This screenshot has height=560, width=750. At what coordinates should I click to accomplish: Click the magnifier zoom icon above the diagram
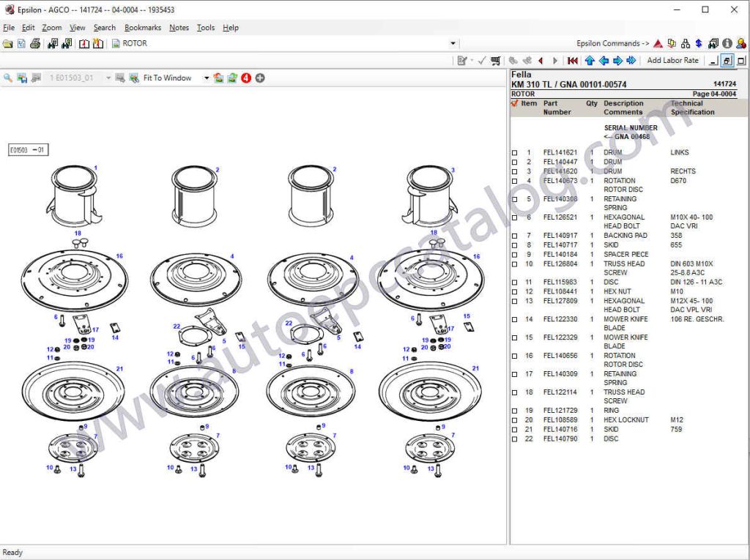coord(8,78)
